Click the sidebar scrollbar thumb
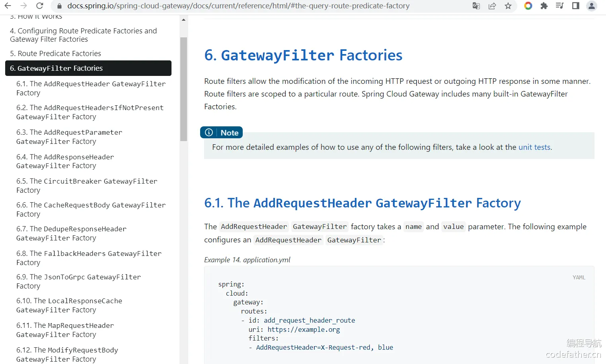Viewport: 606px width, 364px height. pos(183,89)
